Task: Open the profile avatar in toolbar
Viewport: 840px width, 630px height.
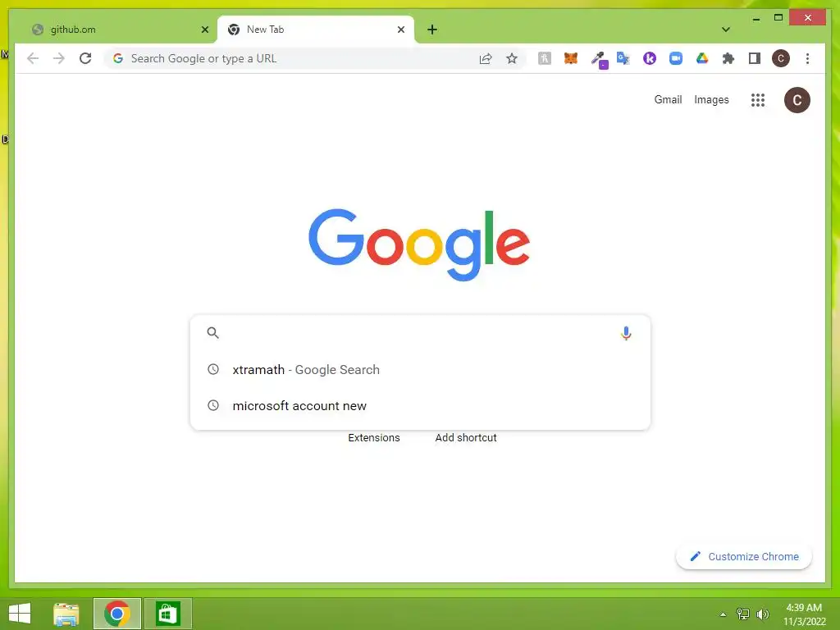Action: (x=781, y=58)
